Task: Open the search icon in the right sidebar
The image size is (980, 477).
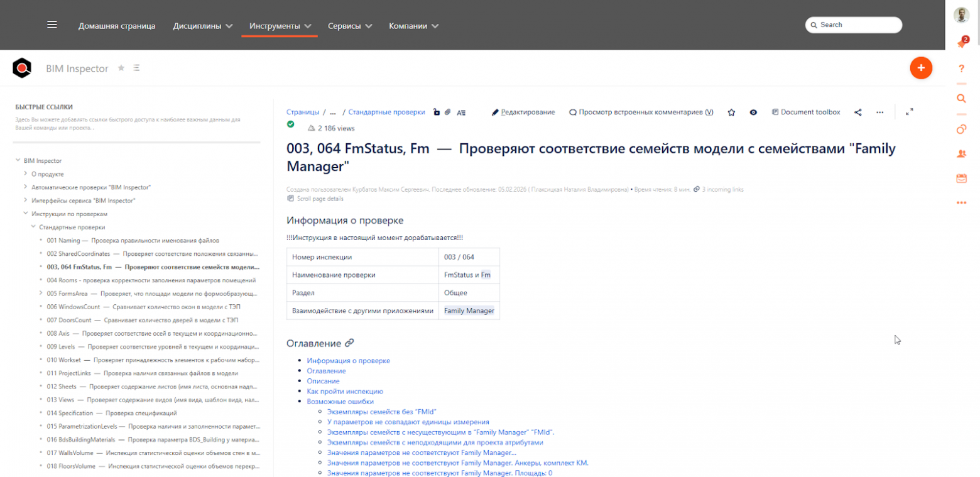Action: point(961,99)
